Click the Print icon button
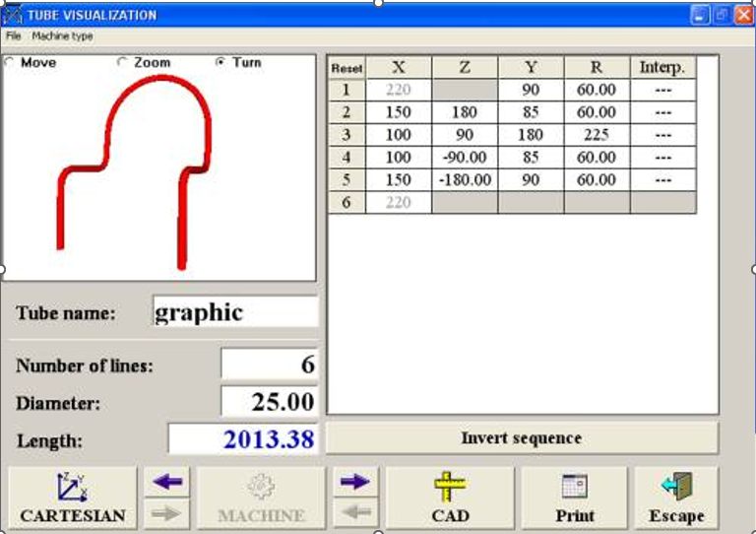Image resolution: width=756 pixels, height=534 pixels. (575, 498)
